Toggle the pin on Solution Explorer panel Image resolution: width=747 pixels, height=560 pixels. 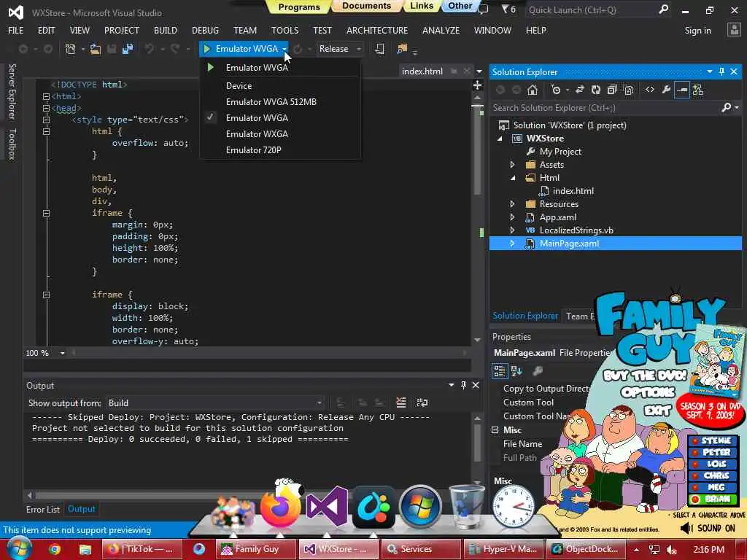coord(721,71)
